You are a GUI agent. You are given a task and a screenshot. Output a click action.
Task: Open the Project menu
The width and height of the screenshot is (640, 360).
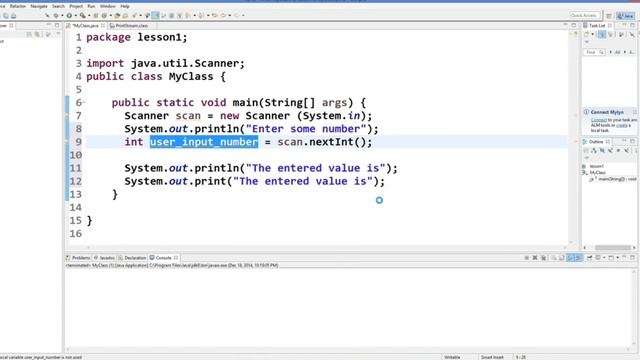76,6
